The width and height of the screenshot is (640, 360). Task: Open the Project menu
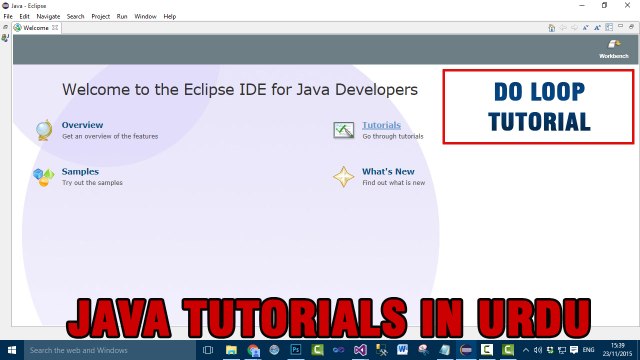coord(100,16)
